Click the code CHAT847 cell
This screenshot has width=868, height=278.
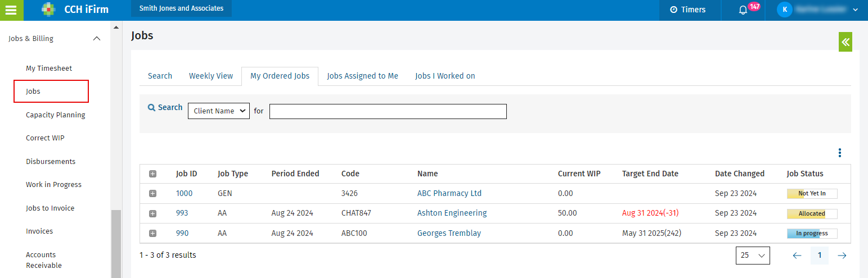(356, 213)
